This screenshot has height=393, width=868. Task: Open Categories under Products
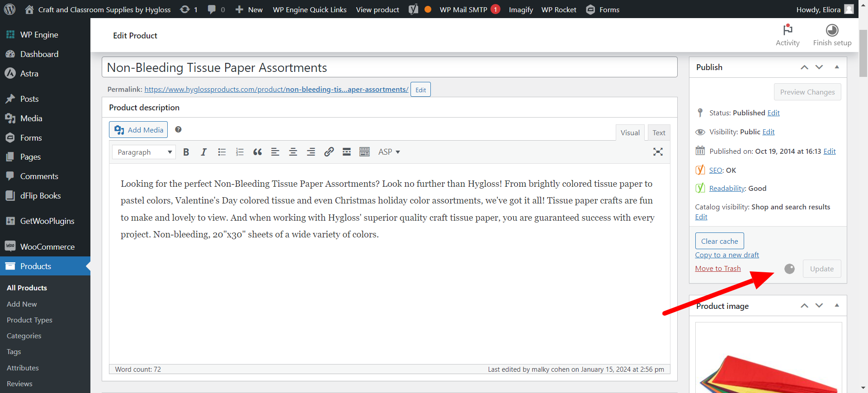[x=24, y=336]
